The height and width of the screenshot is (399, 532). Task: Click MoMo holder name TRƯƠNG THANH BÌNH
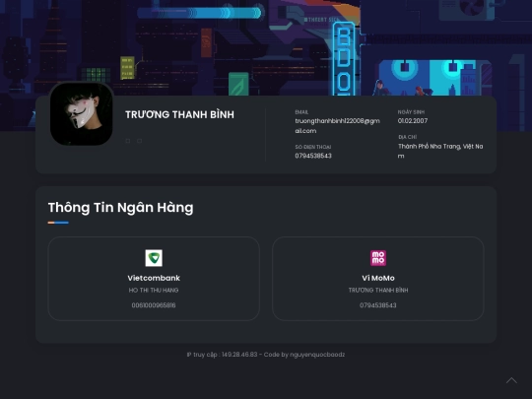tap(378, 290)
